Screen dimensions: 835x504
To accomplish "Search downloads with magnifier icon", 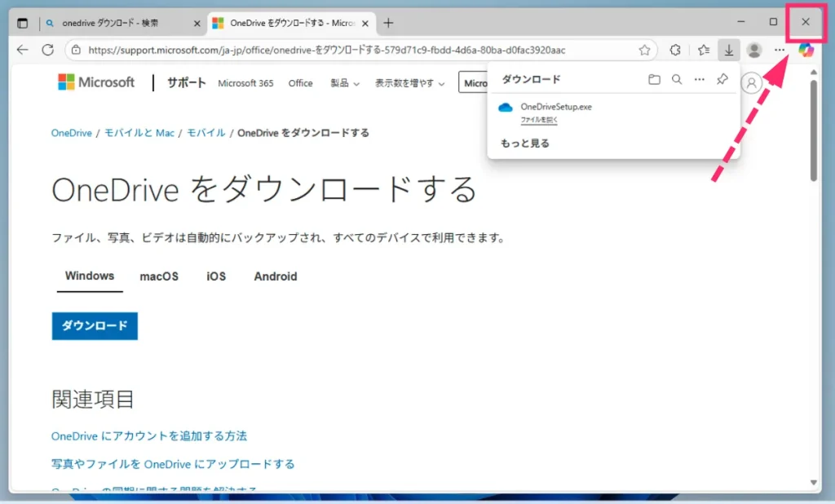I will [x=677, y=79].
